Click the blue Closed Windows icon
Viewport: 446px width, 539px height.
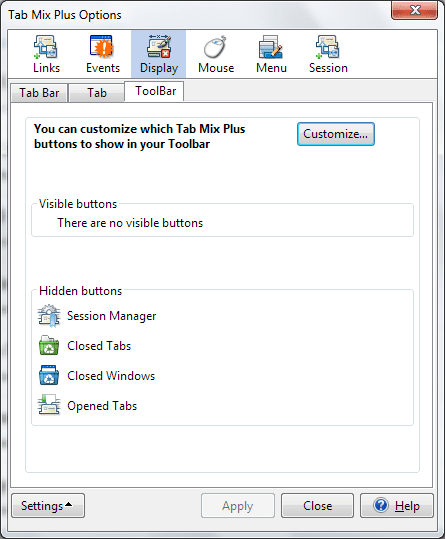(49, 375)
